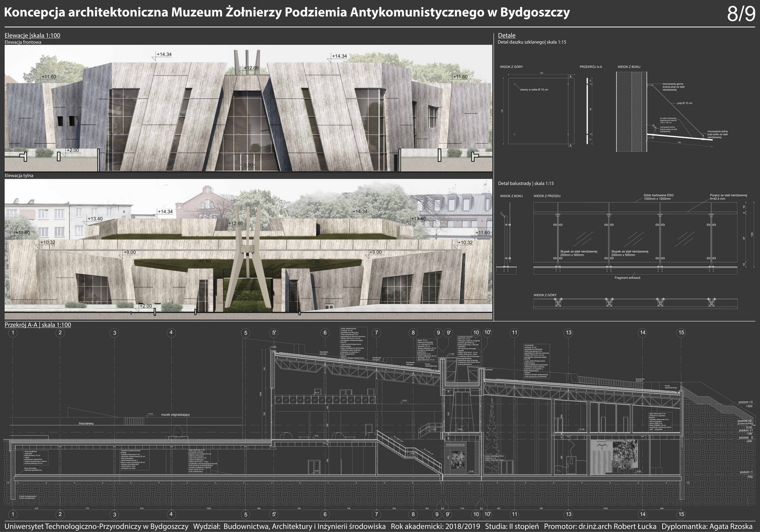Click the page number 8/9

point(741,14)
